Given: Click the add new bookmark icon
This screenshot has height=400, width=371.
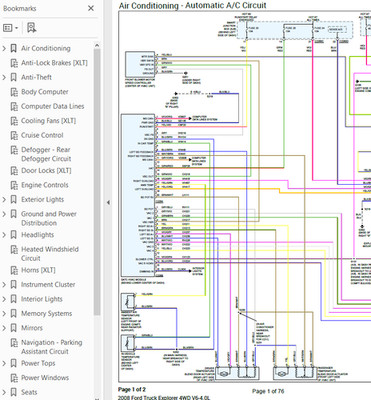Looking at the screenshot, I should point(32,28).
